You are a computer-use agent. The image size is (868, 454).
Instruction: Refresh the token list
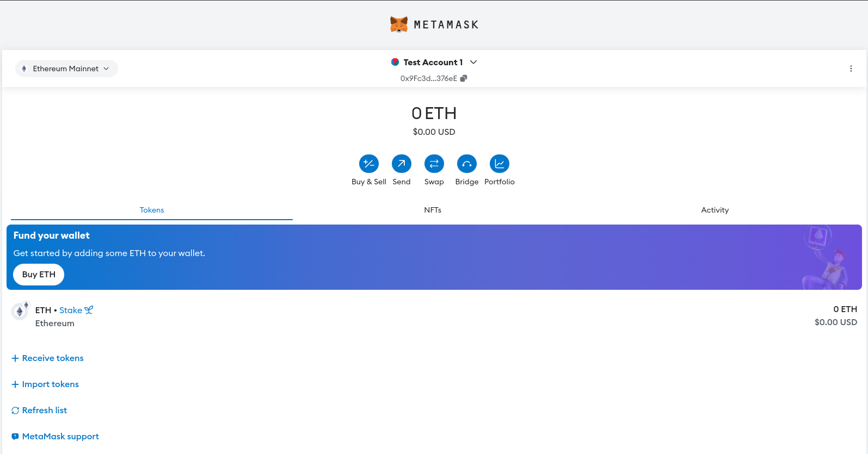44,411
